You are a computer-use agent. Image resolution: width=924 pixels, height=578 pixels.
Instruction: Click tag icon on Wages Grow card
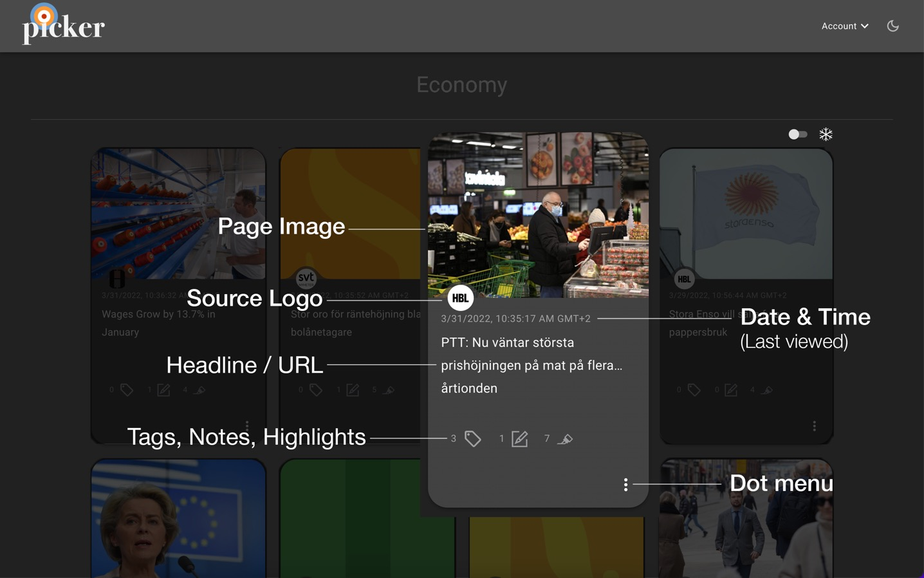click(127, 390)
